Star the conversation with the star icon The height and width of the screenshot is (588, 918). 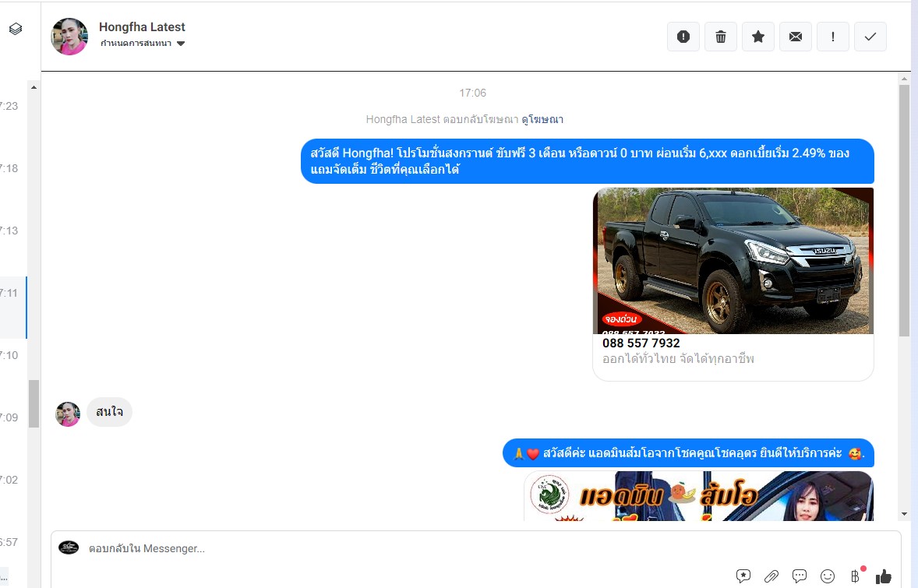point(758,37)
